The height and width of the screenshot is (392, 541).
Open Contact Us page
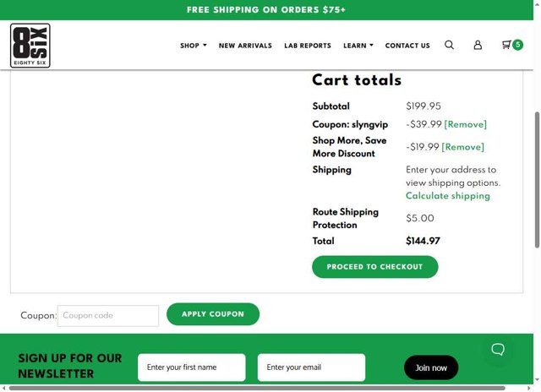tap(407, 46)
